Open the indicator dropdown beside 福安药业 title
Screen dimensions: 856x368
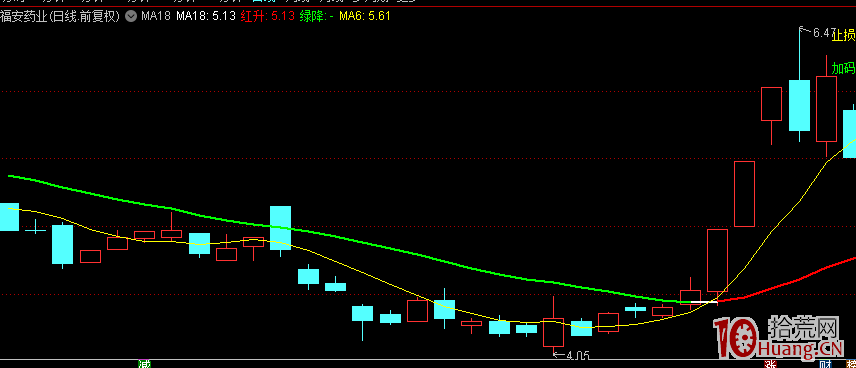coord(130,16)
